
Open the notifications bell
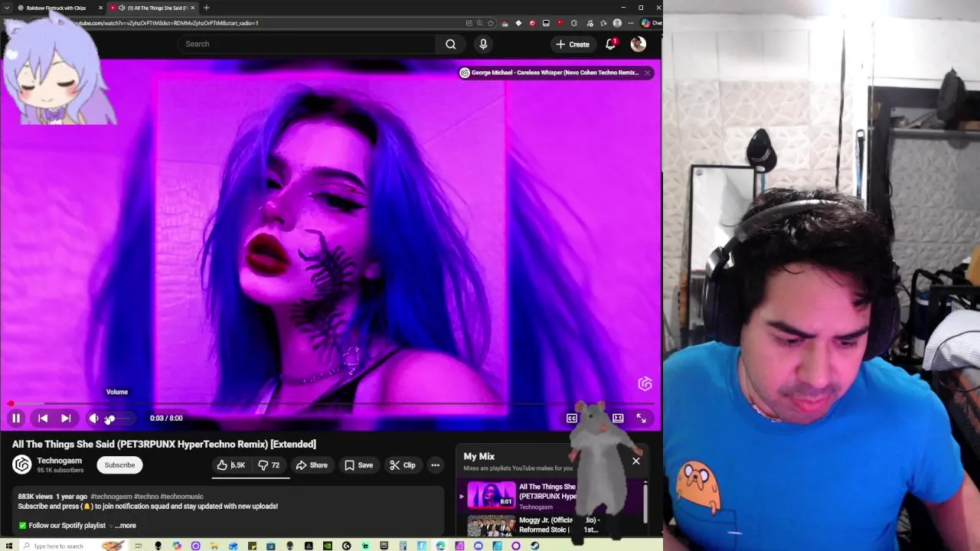611,44
